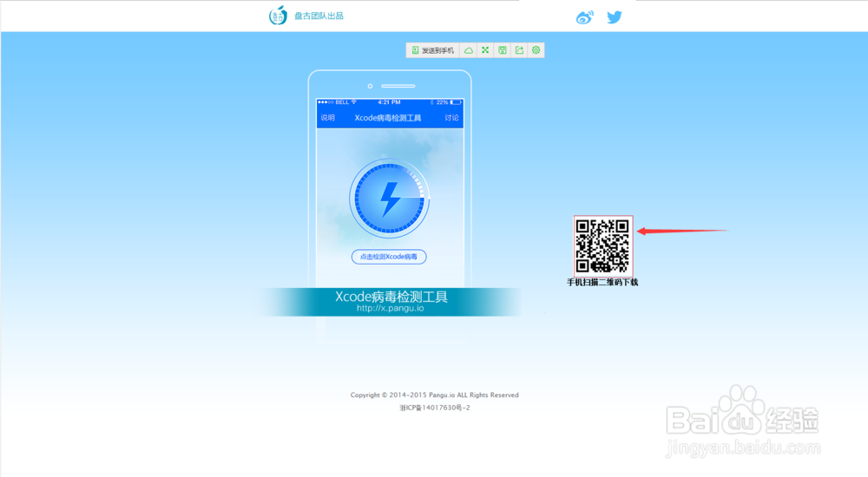Click the 讨论 label in phone mockup
The height and width of the screenshot is (477, 868).
click(x=451, y=118)
